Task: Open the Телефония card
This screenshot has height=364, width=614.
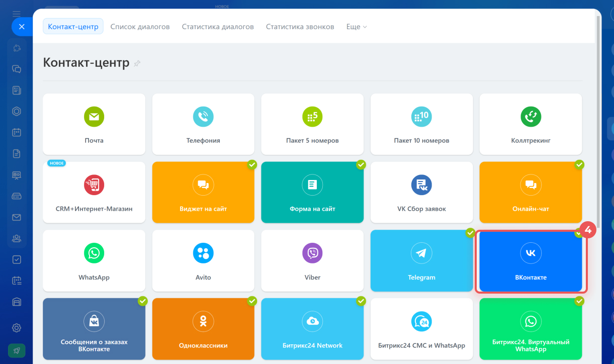Action: tap(203, 124)
